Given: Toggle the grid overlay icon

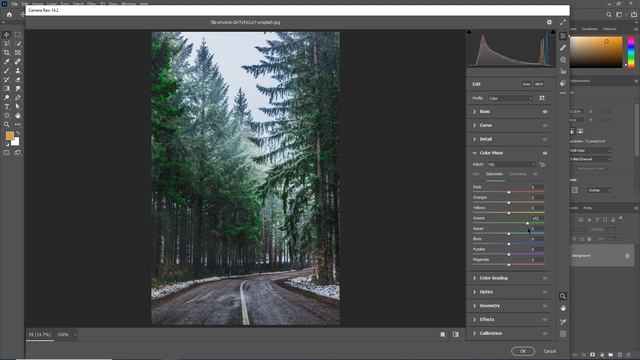Looking at the screenshot, I should click(x=563, y=334).
